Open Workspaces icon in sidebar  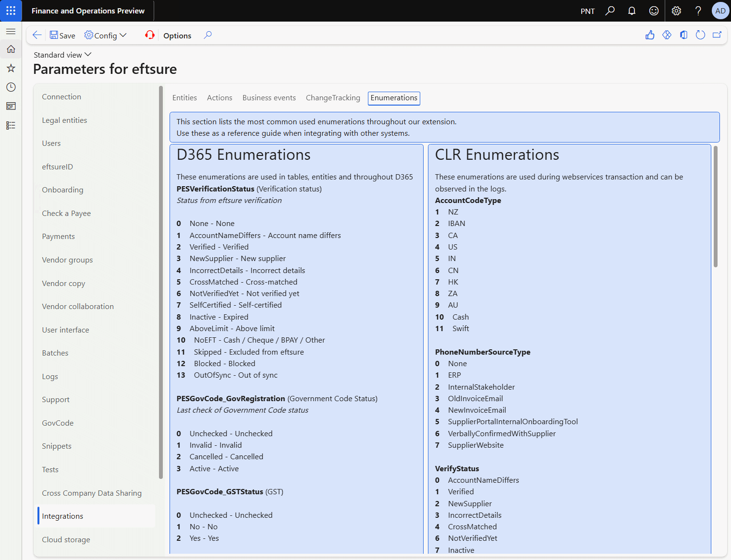11,106
